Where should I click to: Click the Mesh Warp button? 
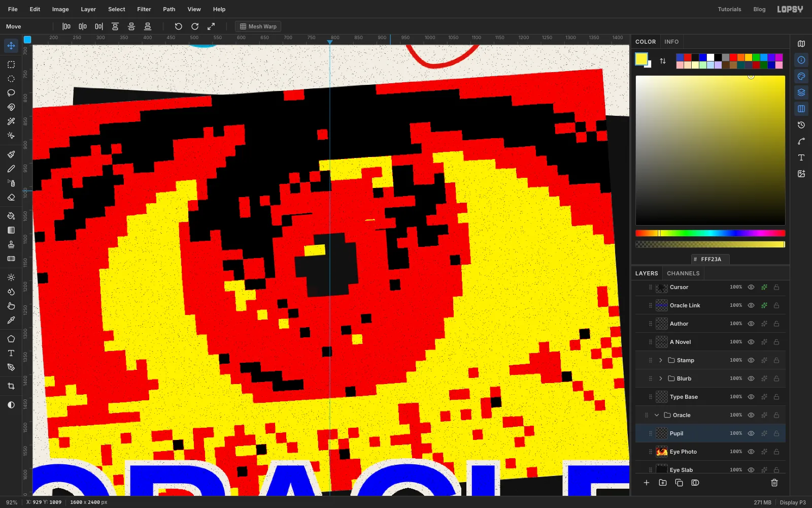(258, 26)
